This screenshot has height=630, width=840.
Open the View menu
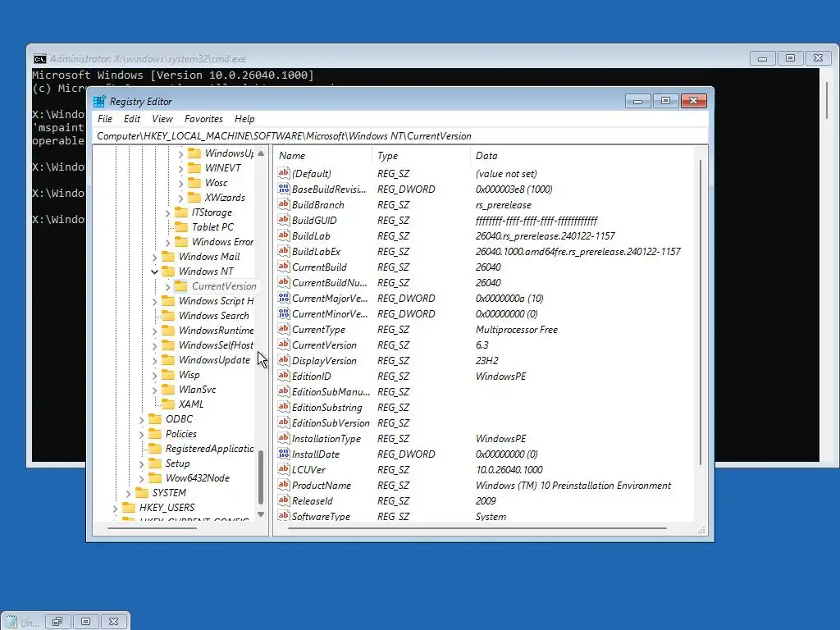pyautogui.click(x=162, y=119)
